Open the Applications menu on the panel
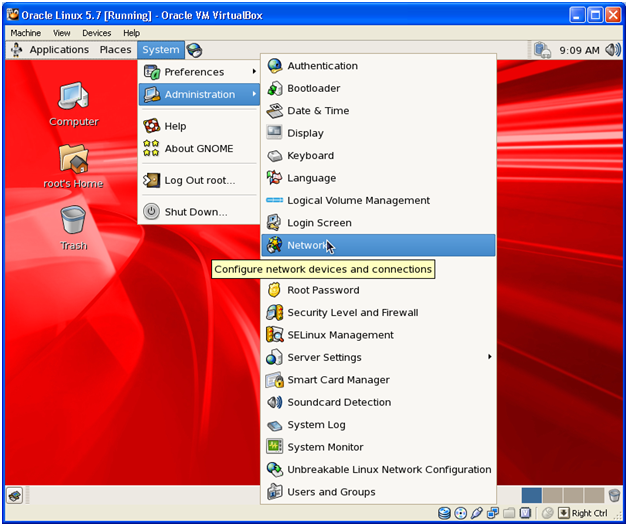This screenshot has width=628, height=526. [x=59, y=50]
